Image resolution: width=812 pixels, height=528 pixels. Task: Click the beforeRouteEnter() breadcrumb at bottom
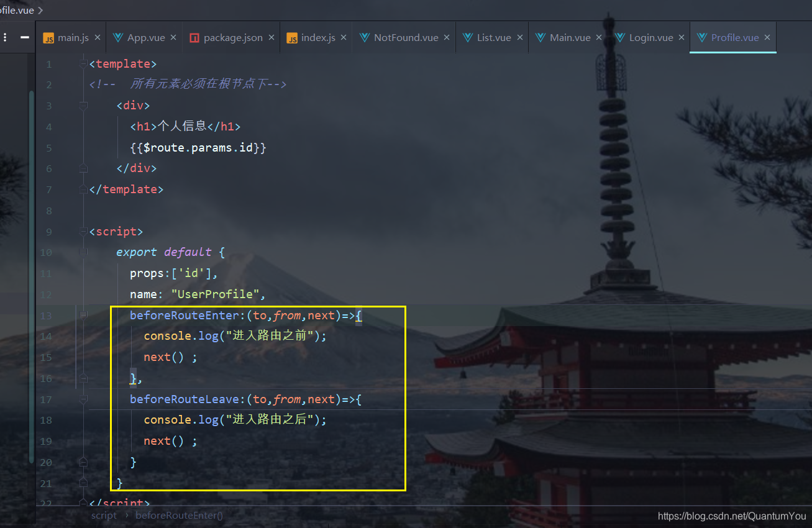tap(179, 516)
